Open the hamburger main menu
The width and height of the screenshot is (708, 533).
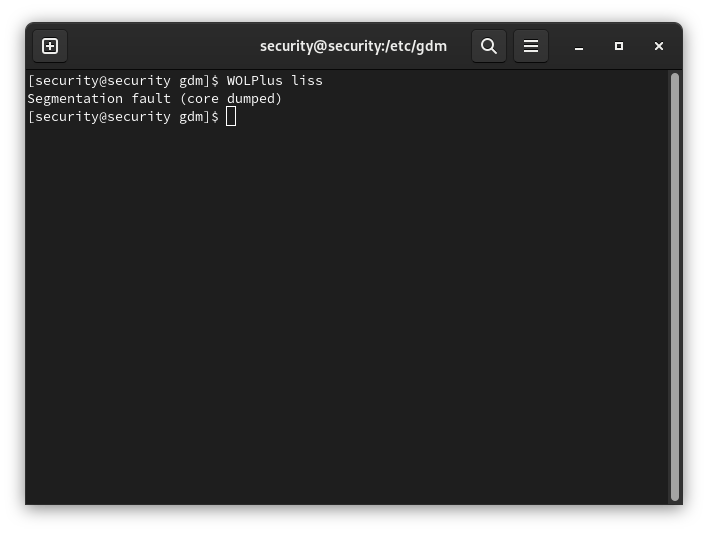(531, 46)
